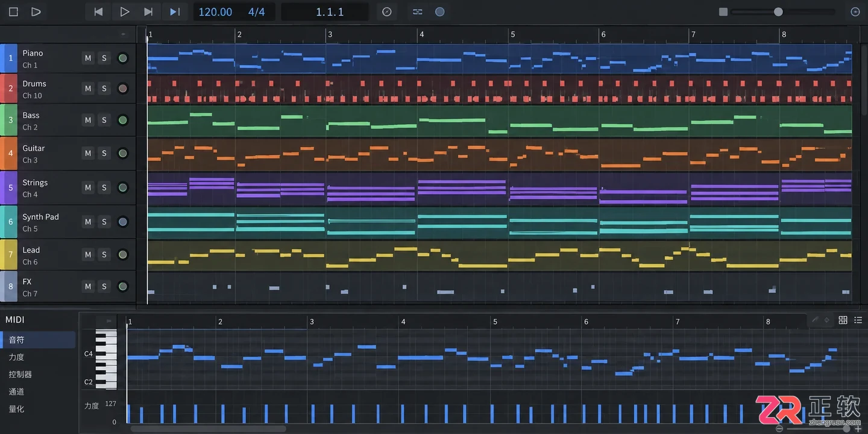Mute the Guitar track
This screenshot has height=434, width=868.
click(x=88, y=153)
